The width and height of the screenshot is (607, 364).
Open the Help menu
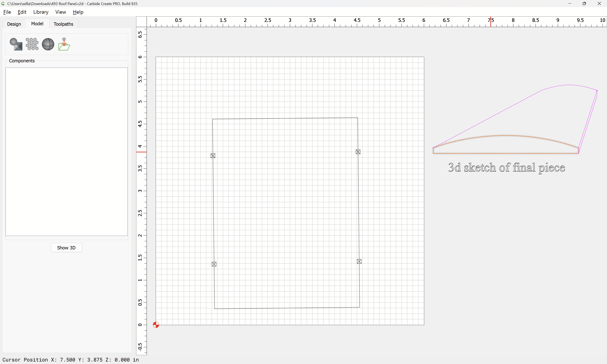(78, 12)
